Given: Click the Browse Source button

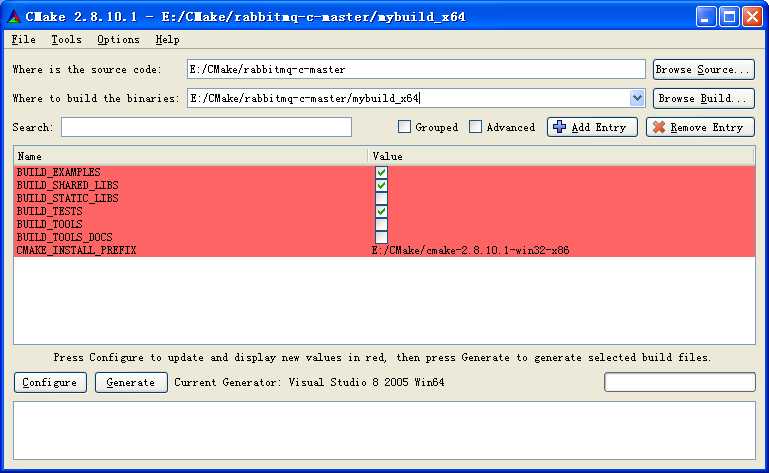Looking at the screenshot, I should click(x=704, y=69).
